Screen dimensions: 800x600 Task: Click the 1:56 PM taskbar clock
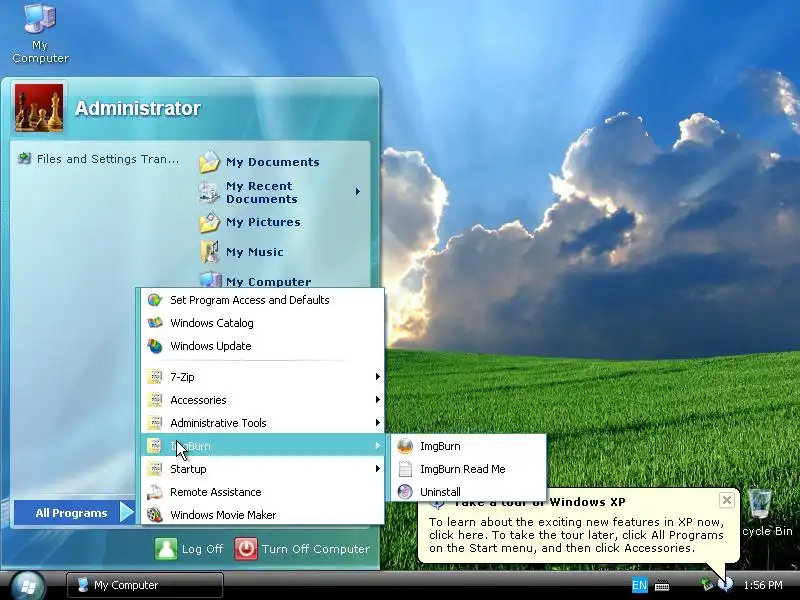pyautogui.click(x=763, y=585)
